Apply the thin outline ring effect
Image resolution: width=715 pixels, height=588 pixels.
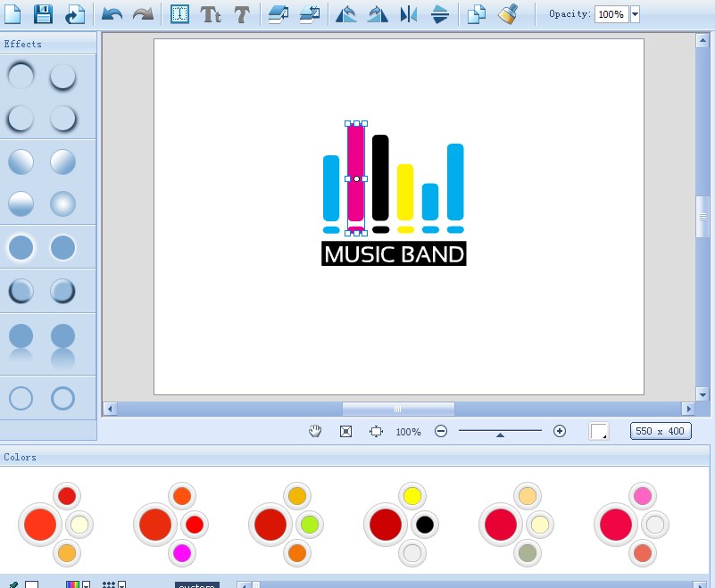click(x=21, y=398)
